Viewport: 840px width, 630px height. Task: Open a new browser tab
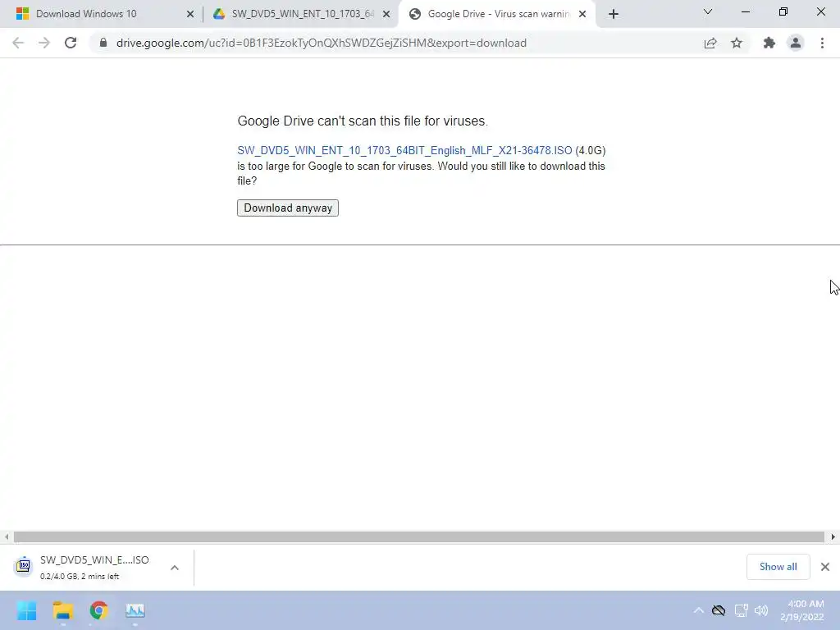click(614, 14)
